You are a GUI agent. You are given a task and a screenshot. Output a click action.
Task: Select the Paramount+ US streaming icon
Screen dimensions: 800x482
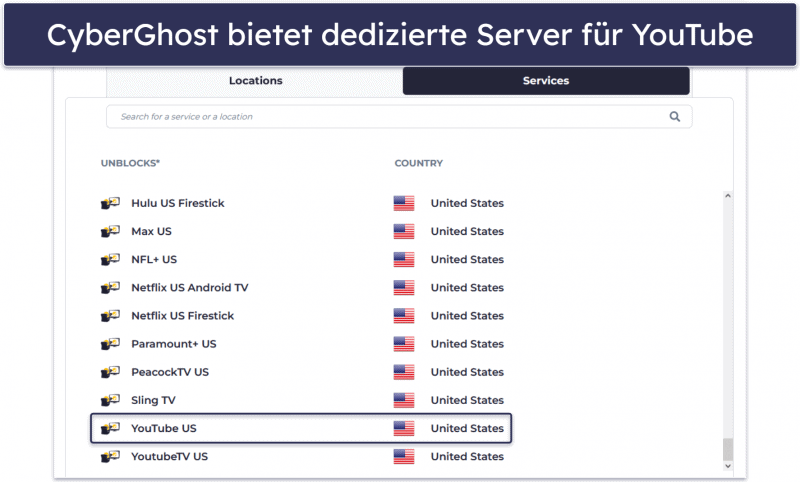110,343
